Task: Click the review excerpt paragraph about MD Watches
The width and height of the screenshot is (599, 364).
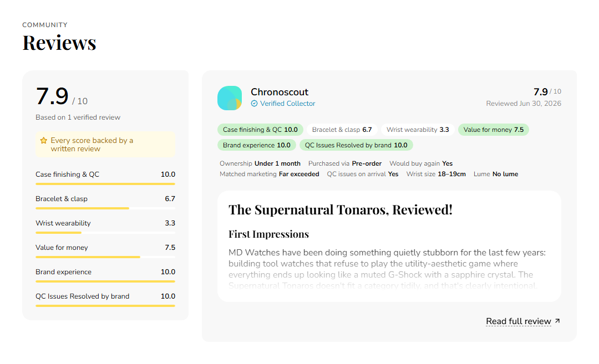Action: point(387,269)
